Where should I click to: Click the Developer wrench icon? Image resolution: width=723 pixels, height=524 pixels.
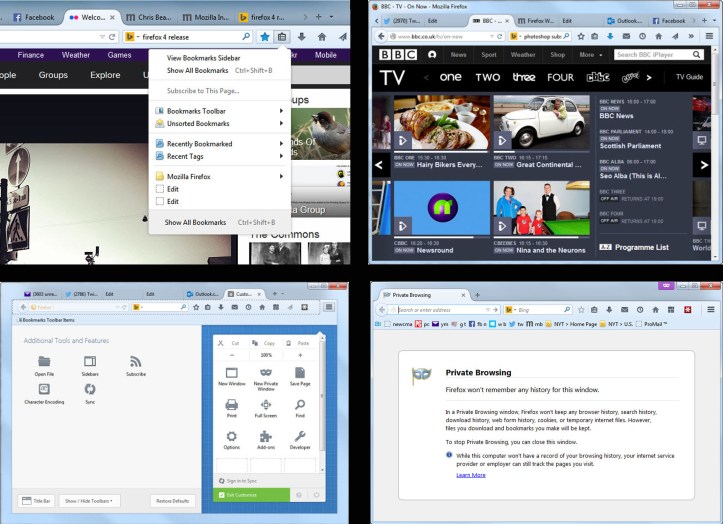point(300,437)
